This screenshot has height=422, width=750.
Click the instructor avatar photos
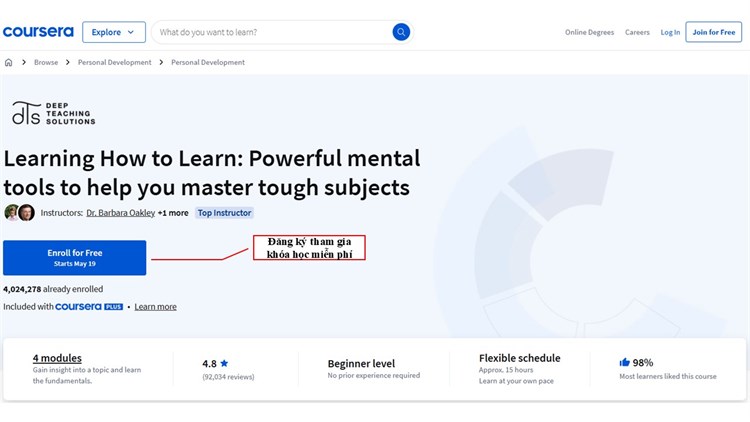click(20, 212)
